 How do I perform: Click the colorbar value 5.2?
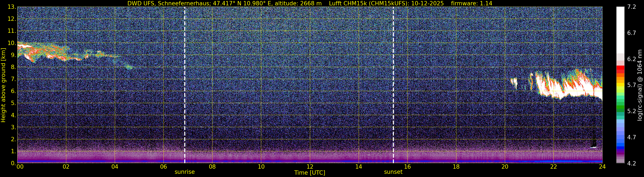click(x=632, y=111)
